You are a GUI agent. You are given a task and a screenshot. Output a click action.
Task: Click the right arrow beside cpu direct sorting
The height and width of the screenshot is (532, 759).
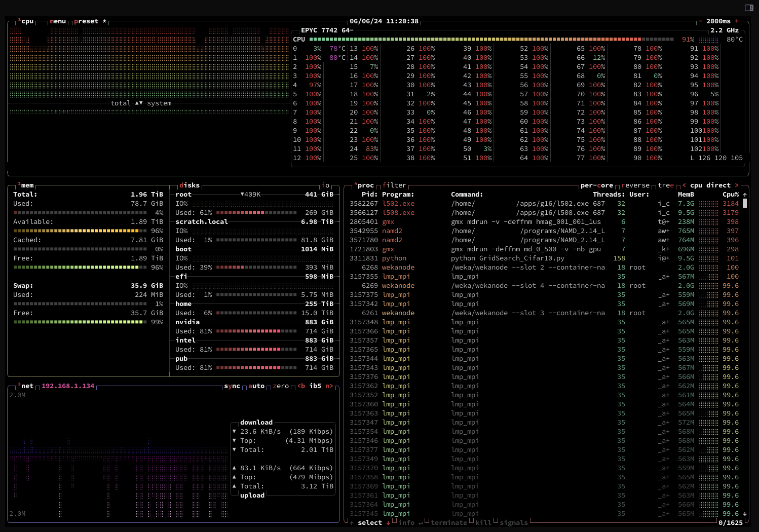tap(737, 185)
